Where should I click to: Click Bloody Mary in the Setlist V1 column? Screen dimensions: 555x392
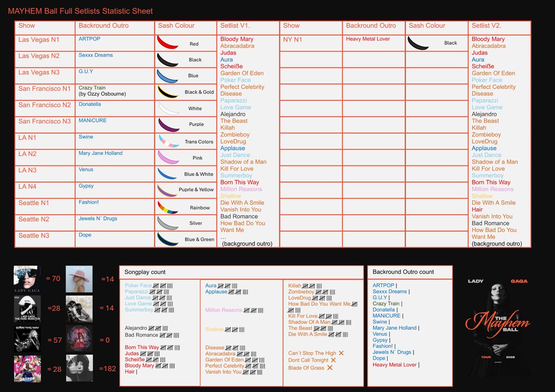(x=237, y=39)
